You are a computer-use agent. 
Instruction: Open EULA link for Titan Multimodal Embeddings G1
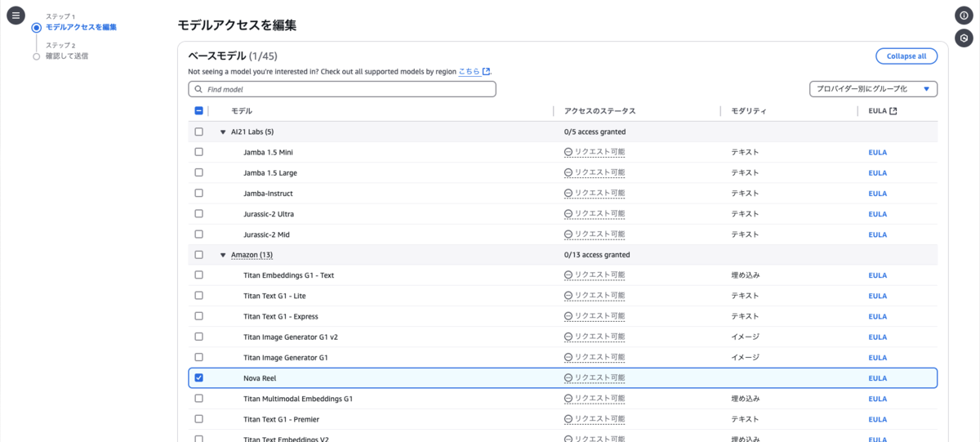(x=877, y=399)
